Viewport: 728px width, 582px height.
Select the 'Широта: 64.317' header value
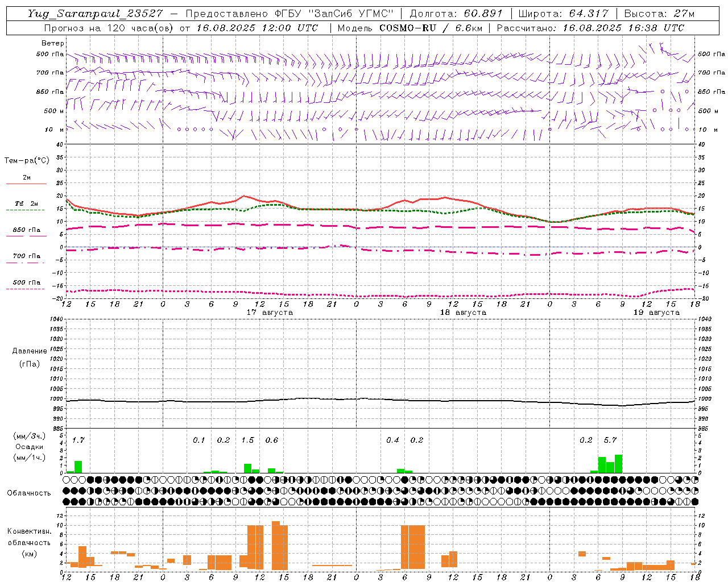coord(563,14)
